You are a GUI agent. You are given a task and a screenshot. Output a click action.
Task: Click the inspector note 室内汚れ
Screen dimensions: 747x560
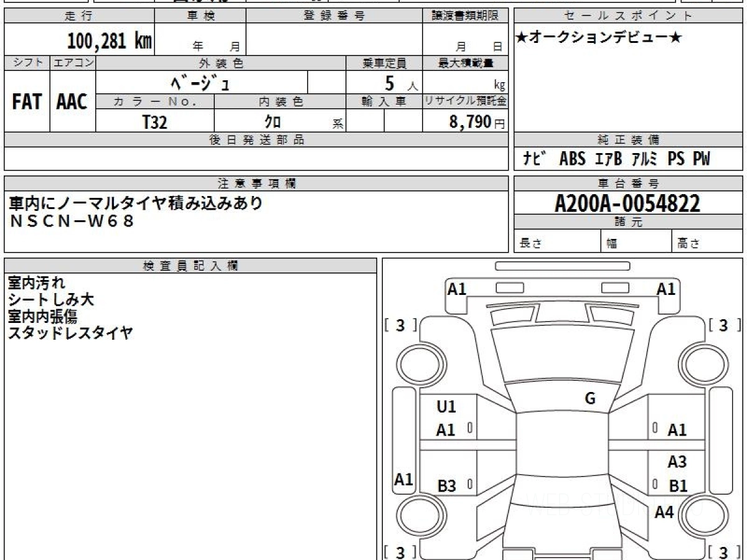point(36,283)
